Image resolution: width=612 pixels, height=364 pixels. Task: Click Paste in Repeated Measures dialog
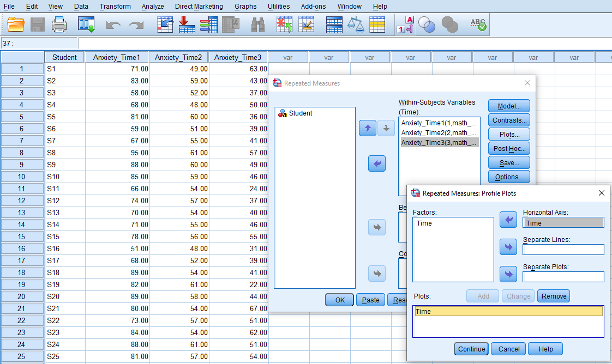[x=370, y=300]
